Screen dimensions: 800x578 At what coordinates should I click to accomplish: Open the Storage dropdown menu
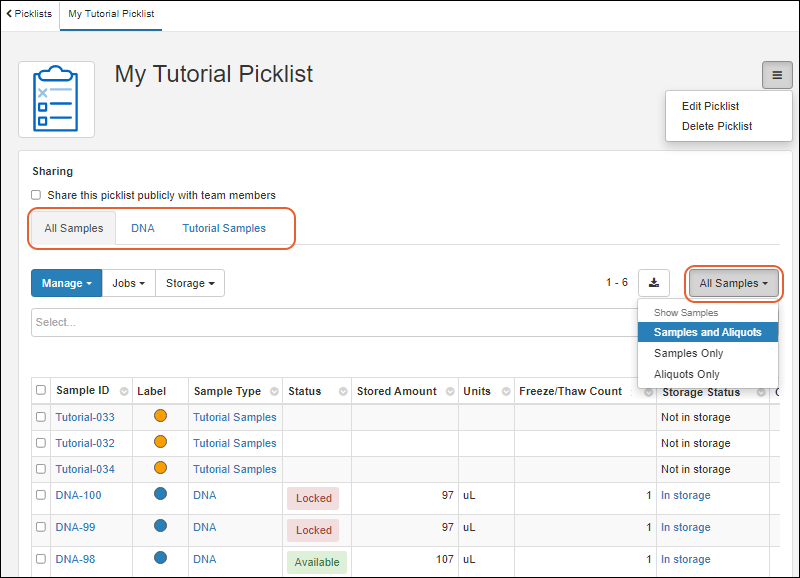[x=190, y=283]
